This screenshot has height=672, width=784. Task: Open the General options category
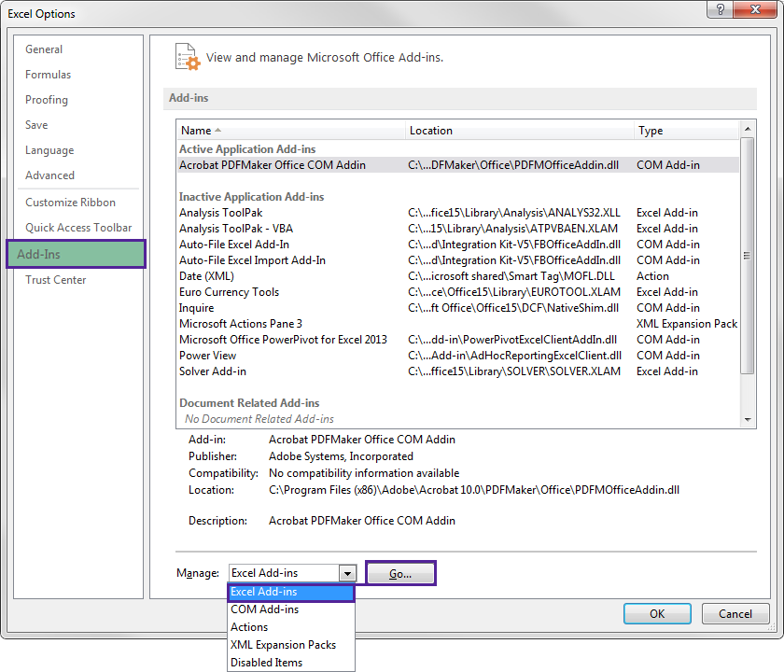[44, 49]
